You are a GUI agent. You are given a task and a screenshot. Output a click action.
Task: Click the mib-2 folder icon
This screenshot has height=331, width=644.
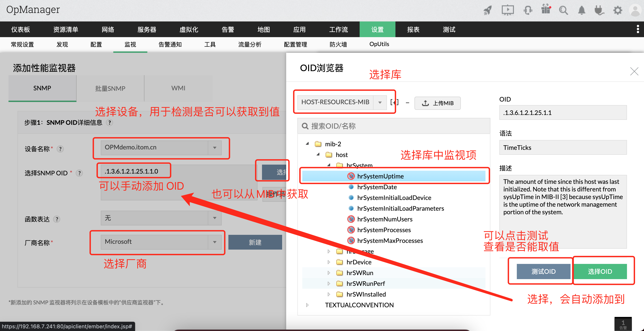coord(318,144)
